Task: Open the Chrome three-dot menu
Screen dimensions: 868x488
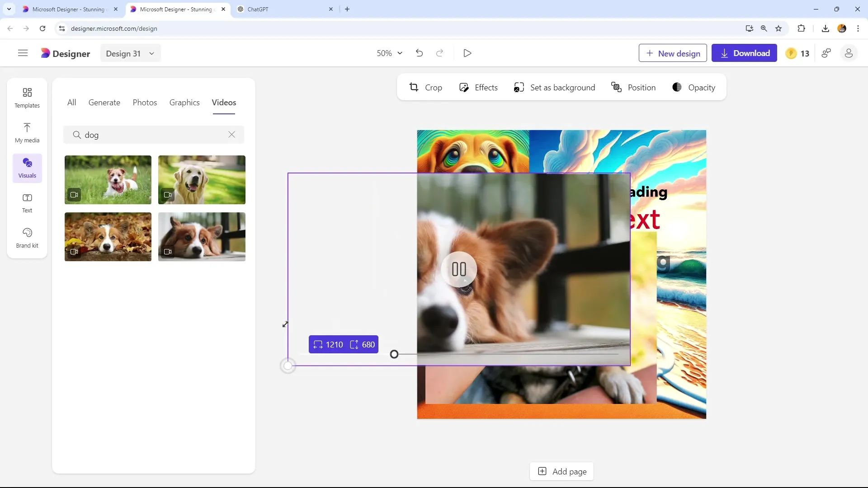Action: [858, 28]
